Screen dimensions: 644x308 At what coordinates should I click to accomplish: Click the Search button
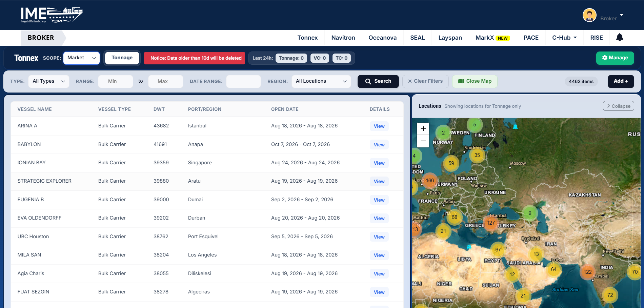pyautogui.click(x=378, y=81)
